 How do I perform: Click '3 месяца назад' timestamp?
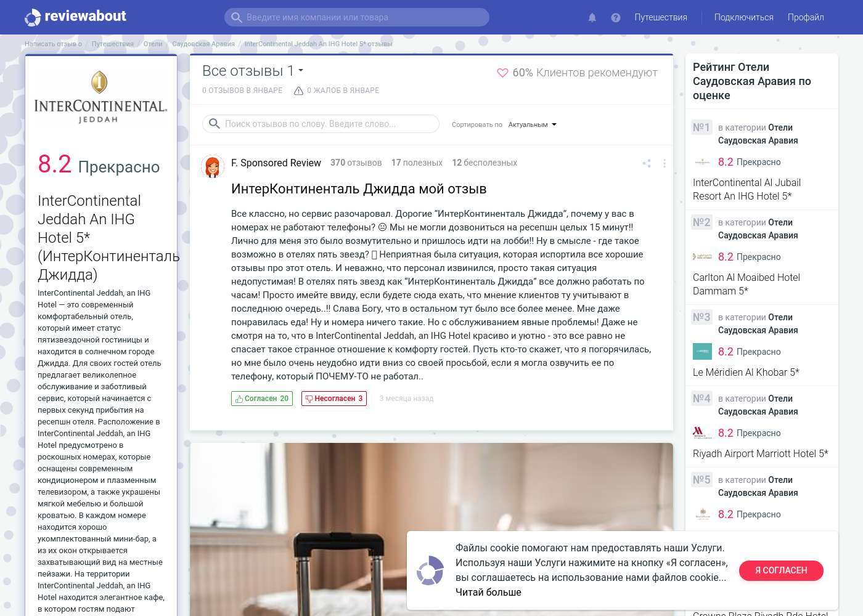[406, 399]
